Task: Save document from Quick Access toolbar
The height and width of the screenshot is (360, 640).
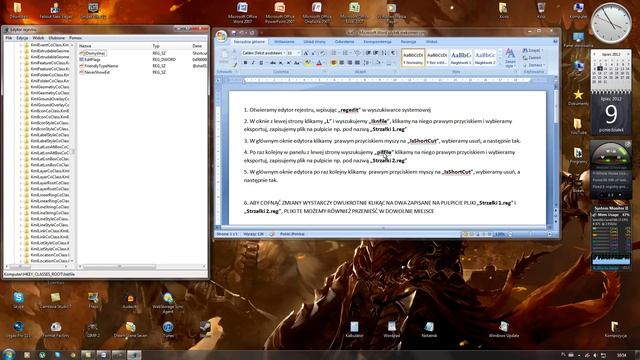Action: (x=234, y=33)
